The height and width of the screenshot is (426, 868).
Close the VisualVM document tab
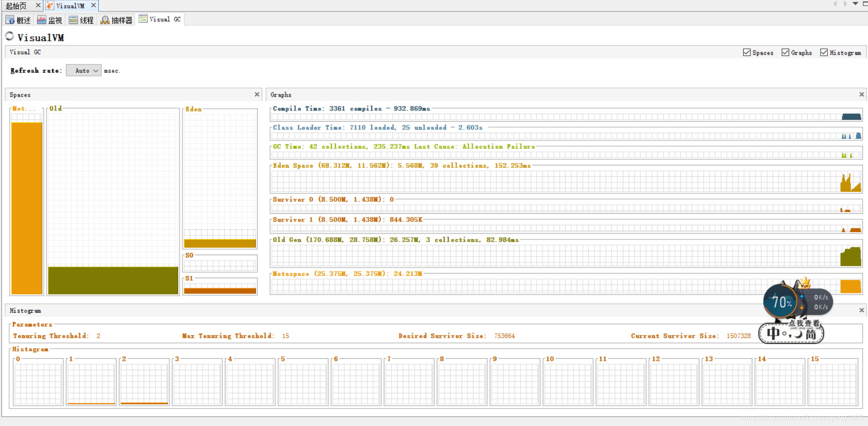94,6
